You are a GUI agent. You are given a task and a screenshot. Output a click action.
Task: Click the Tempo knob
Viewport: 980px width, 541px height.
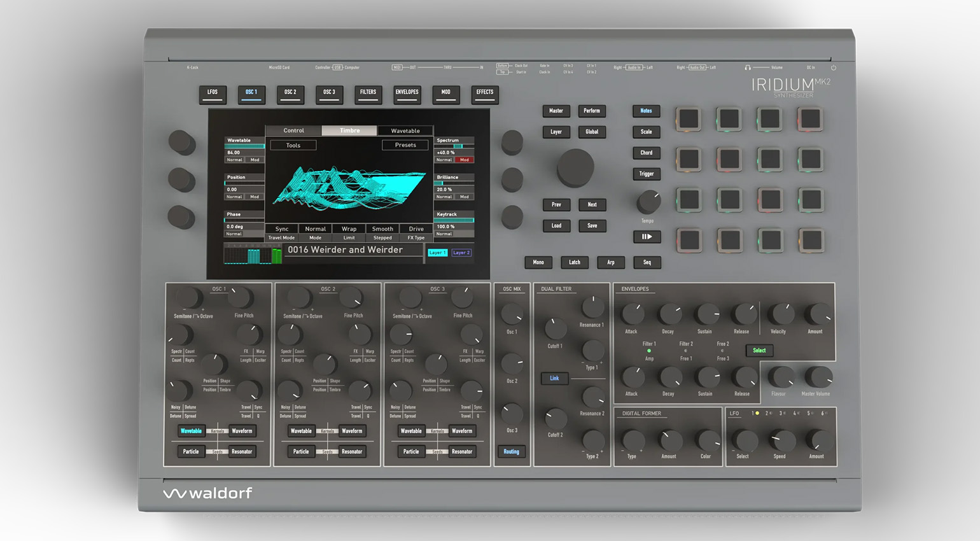[x=648, y=202]
